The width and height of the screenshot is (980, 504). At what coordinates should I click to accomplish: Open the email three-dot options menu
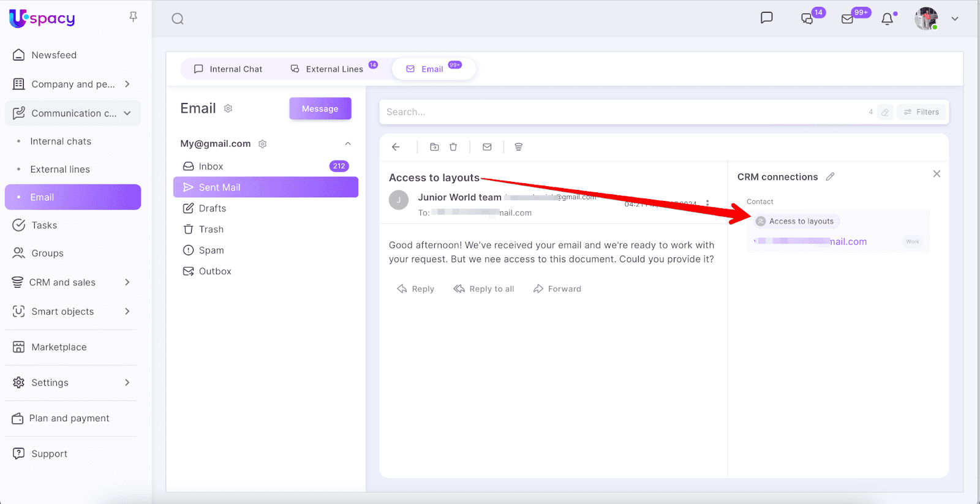707,203
